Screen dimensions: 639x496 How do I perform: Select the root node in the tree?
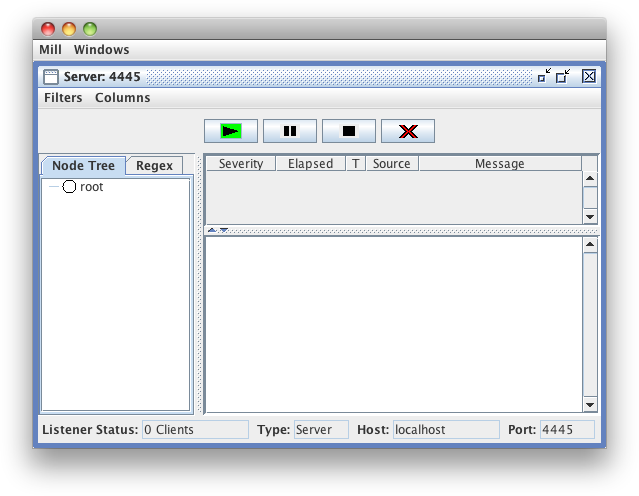[92, 187]
